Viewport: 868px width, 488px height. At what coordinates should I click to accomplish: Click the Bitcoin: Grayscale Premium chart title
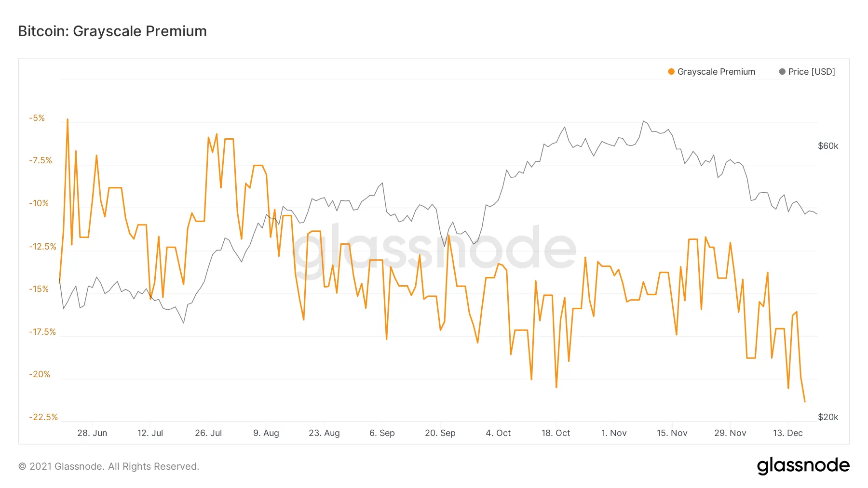112,31
